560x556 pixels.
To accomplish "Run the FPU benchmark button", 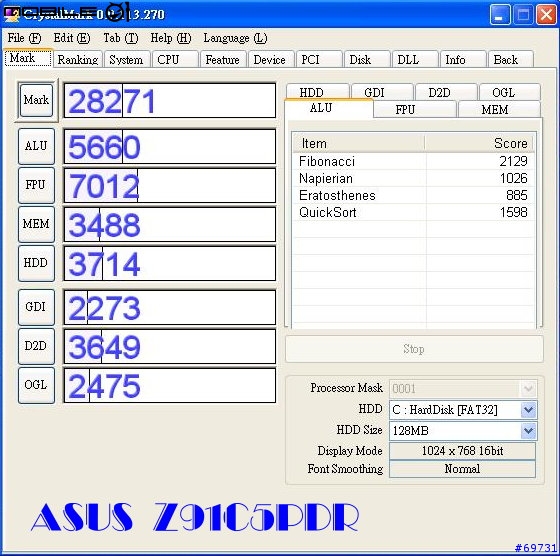I will (x=36, y=185).
